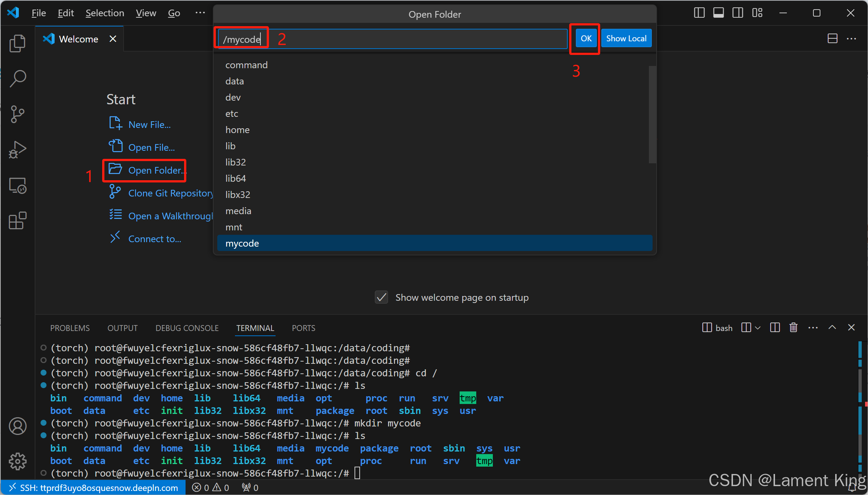Expand the terminal launch profile dropdown arrow
Viewport: 868px width, 495px height.
[x=758, y=328]
